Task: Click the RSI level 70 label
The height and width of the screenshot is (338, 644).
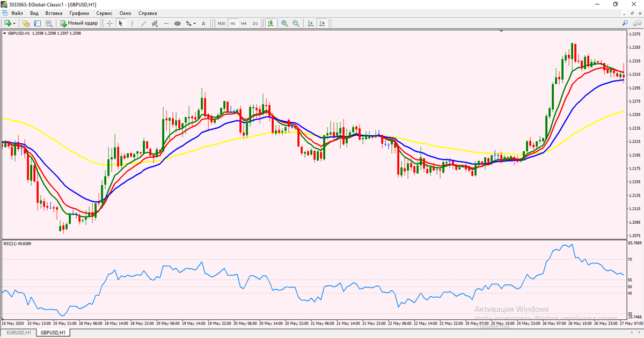Action: 631,259
